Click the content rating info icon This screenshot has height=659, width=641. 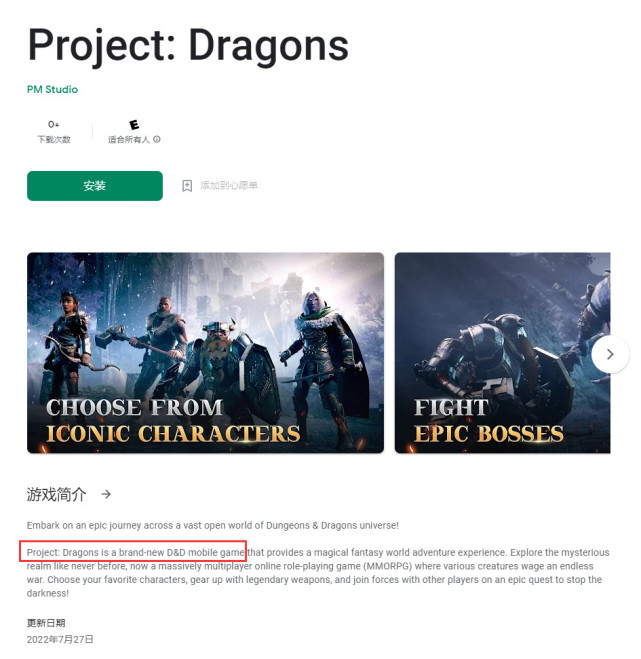click(x=157, y=139)
